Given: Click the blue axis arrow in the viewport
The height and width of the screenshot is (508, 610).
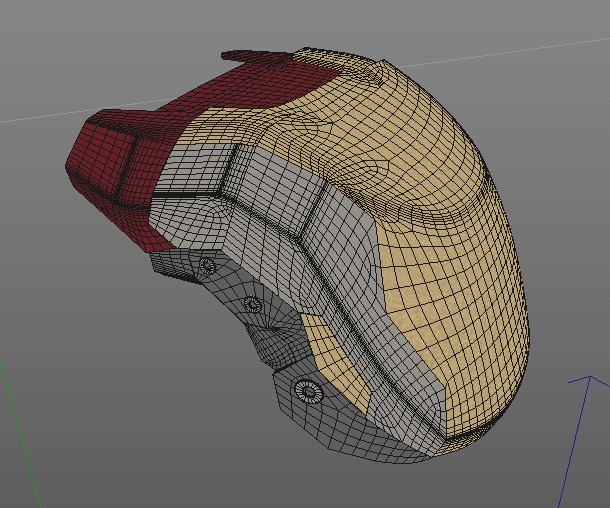Looking at the screenshot, I should click(x=582, y=441).
